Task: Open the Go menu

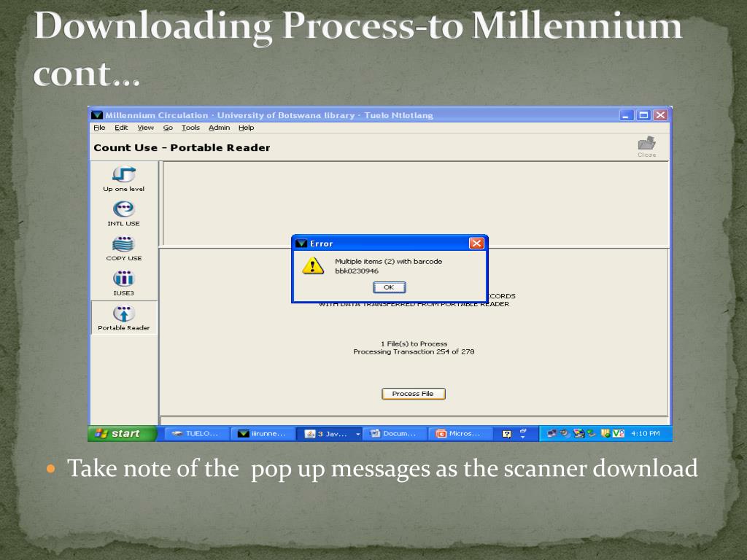Action: [168, 128]
